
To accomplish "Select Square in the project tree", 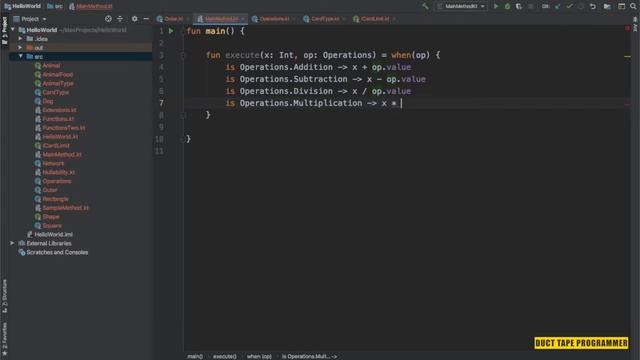I will pos(52,226).
